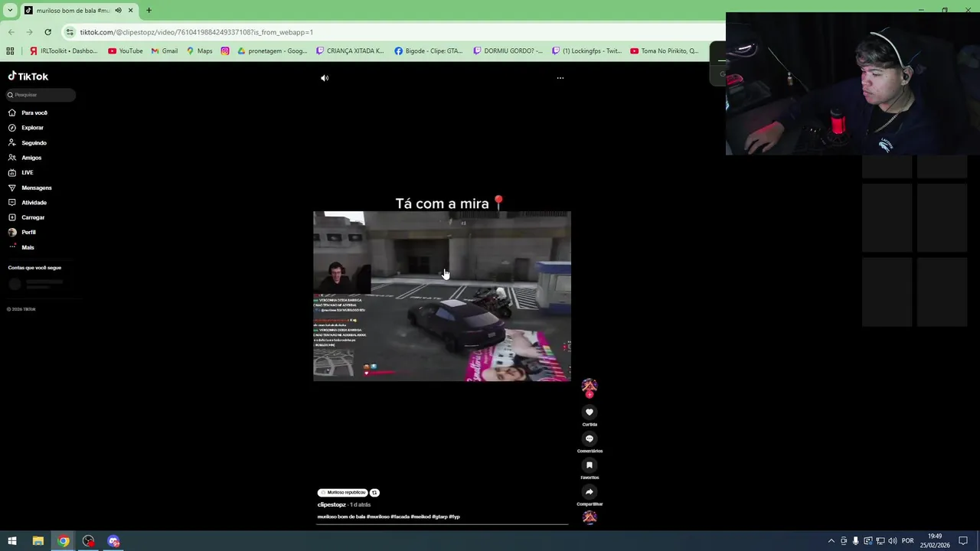Open the Seguindo feed
Screen dimensions: 980x551
[x=28, y=143]
